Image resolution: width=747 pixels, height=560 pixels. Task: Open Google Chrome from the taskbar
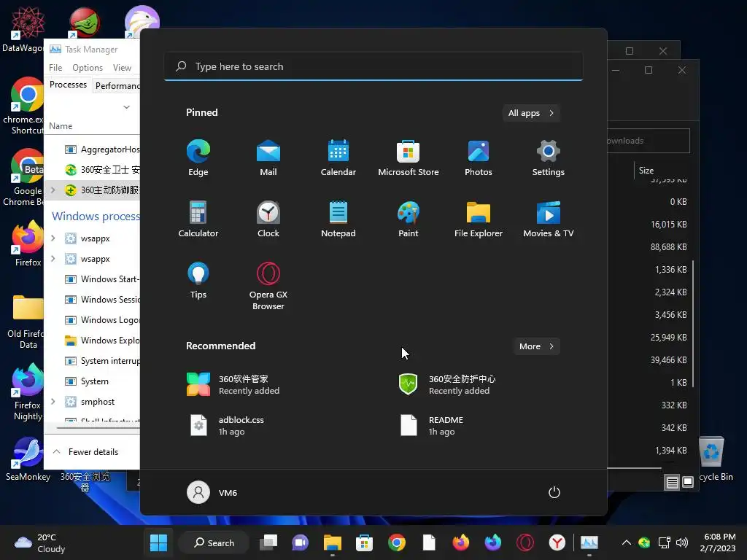pos(396,542)
